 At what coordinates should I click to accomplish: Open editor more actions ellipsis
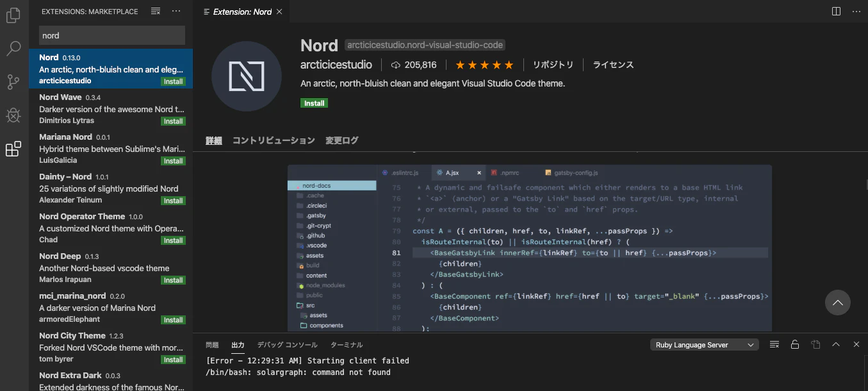click(856, 12)
